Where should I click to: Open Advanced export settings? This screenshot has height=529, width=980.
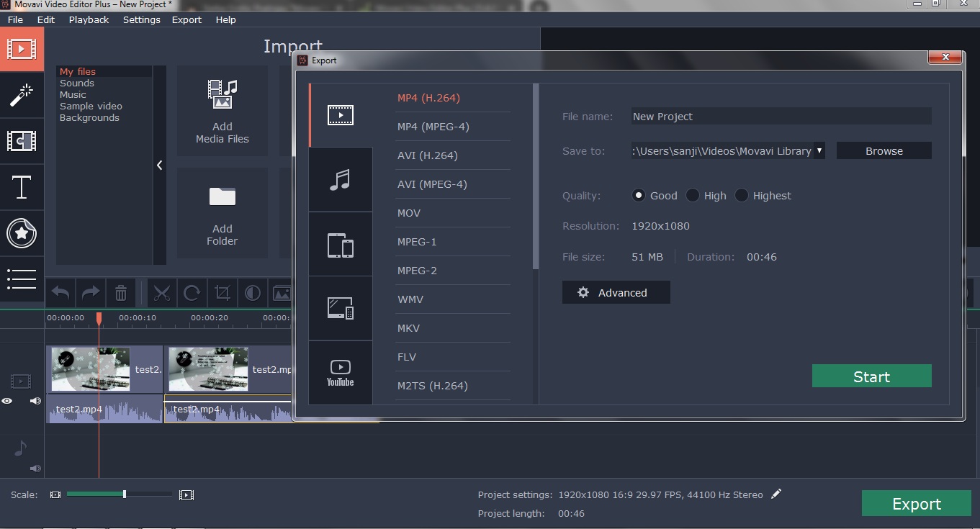(x=616, y=292)
